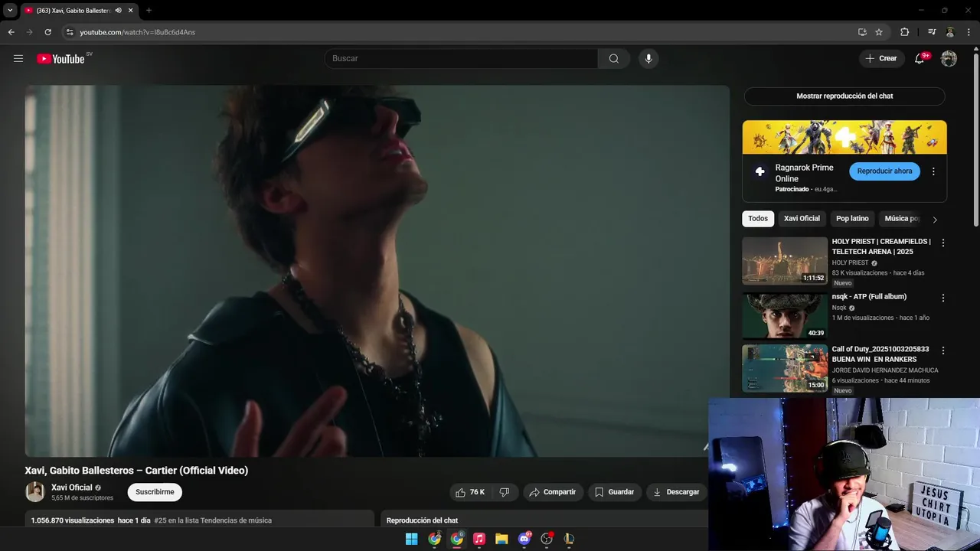Click the Descargar download button

coord(676,492)
